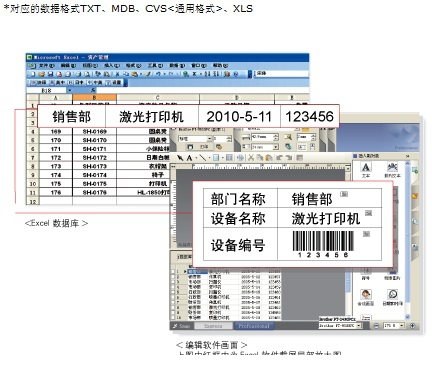
Task: Switch to the Snap mode tab
Action: [182, 326]
